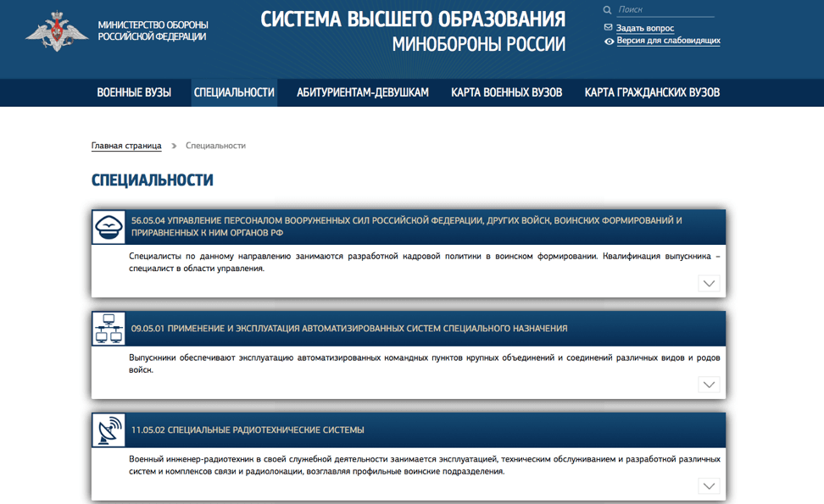Select the Специальности navigation tab
This screenshot has width=824, height=504.
click(x=234, y=92)
